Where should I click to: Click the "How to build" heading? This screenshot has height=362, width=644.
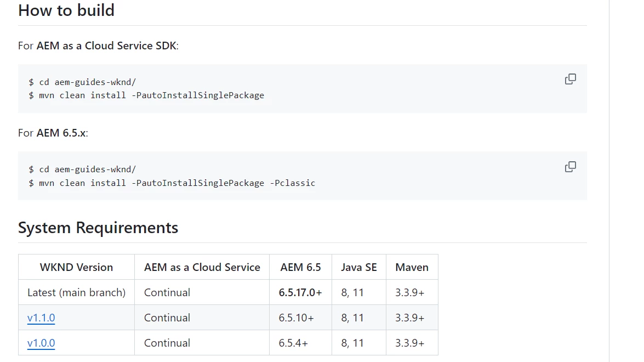point(66,10)
